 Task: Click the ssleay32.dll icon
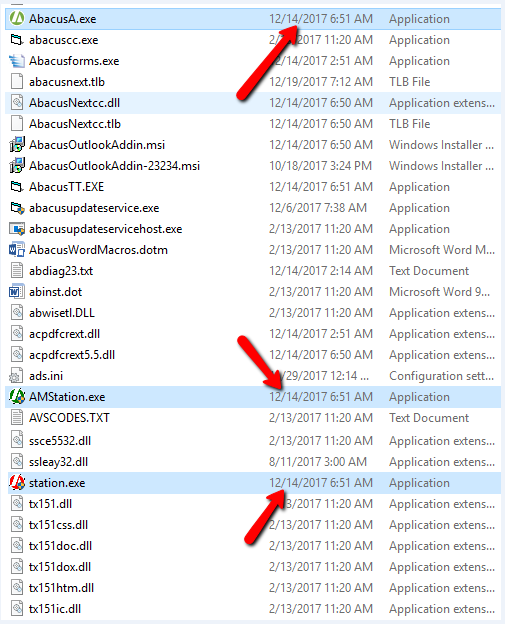pyautogui.click(x=17, y=462)
